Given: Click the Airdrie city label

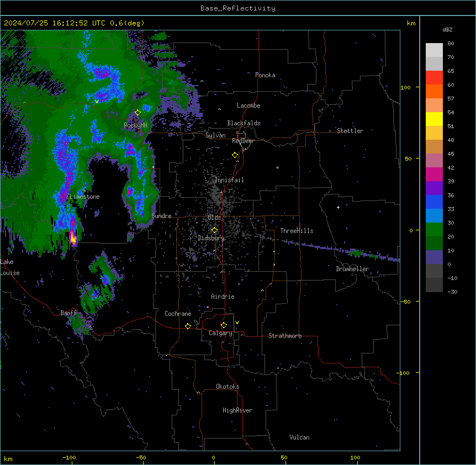Looking at the screenshot, I should pos(223,297).
